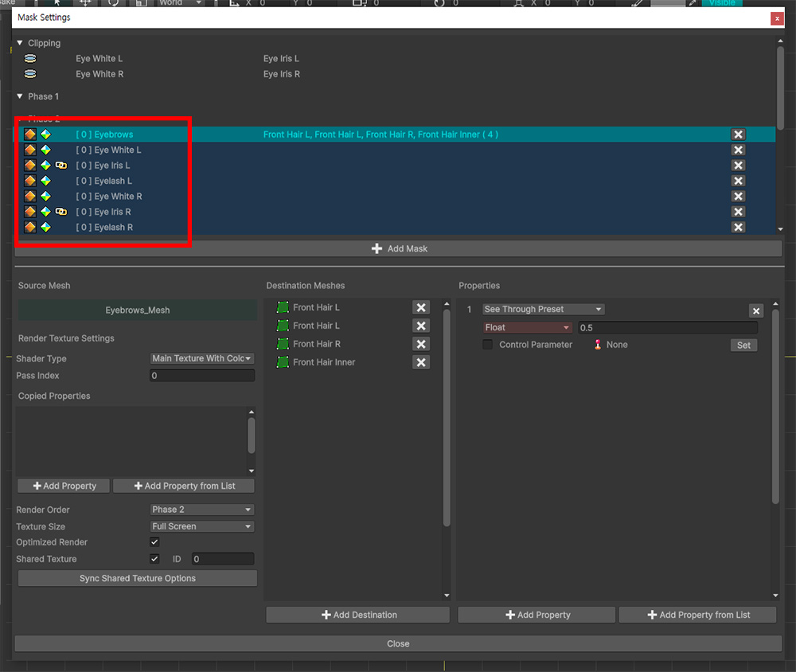Open the Render Order dropdown
Screen dimensions: 796x672
tap(202, 510)
